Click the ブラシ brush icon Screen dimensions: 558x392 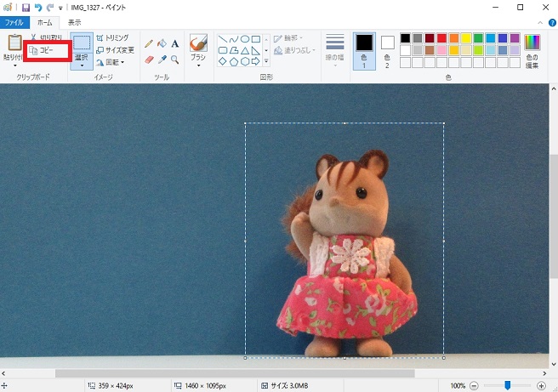click(198, 43)
